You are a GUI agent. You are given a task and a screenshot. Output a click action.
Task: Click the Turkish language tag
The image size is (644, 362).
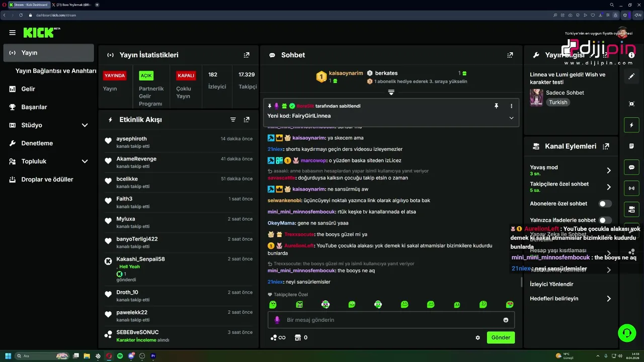(x=558, y=102)
